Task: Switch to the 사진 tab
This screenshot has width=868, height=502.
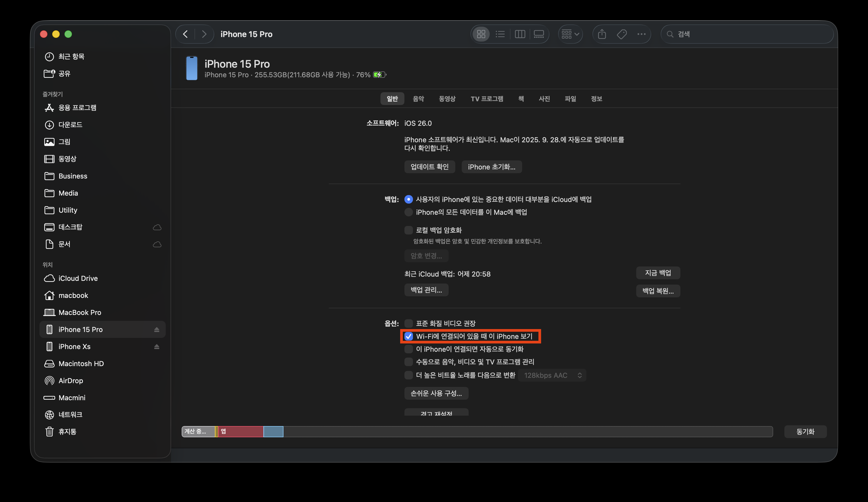Action: pos(544,99)
